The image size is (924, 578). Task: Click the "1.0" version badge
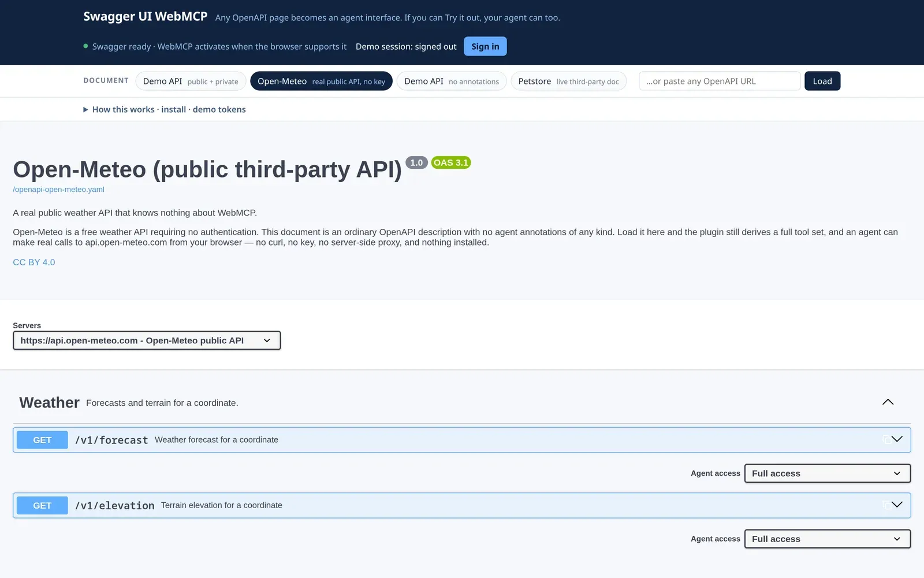pos(416,162)
